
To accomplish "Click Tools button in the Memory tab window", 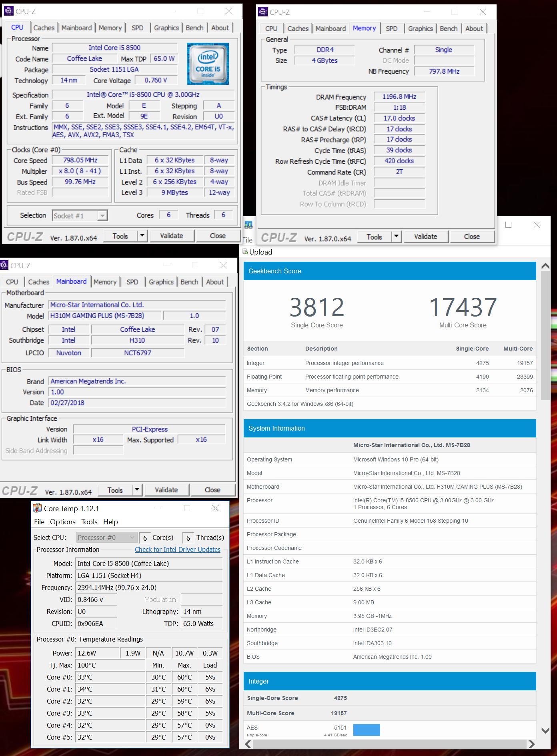I will coord(374,237).
